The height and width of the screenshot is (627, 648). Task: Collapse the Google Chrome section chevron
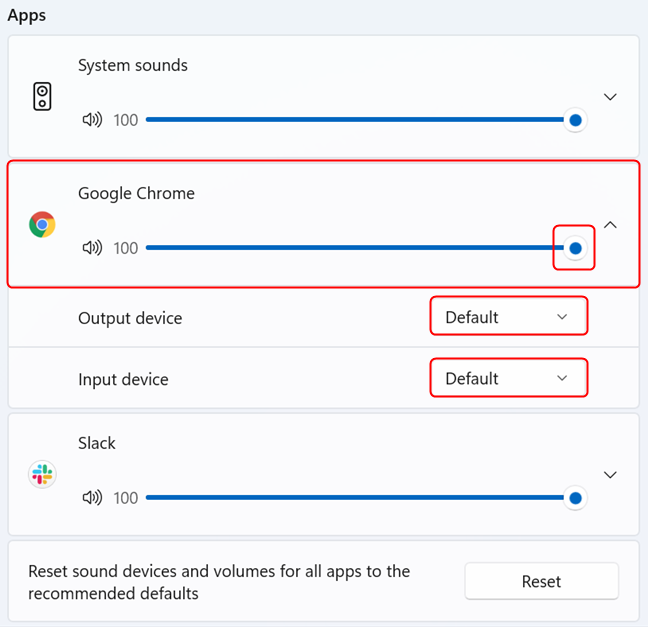click(x=610, y=225)
